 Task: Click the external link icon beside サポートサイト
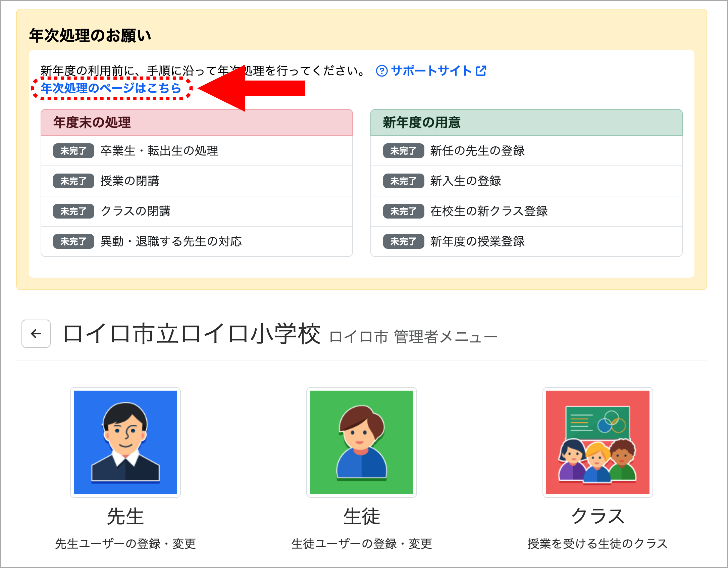481,71
